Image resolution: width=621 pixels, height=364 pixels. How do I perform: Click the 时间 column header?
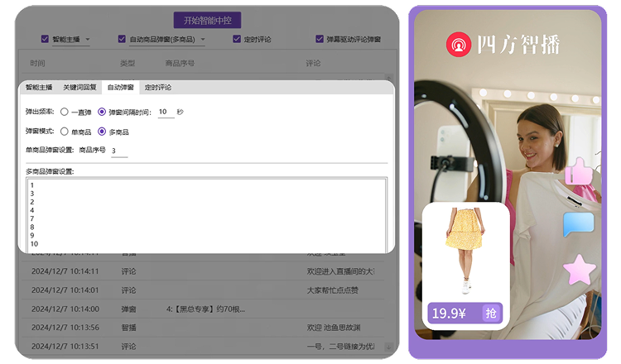click(37, 64)
